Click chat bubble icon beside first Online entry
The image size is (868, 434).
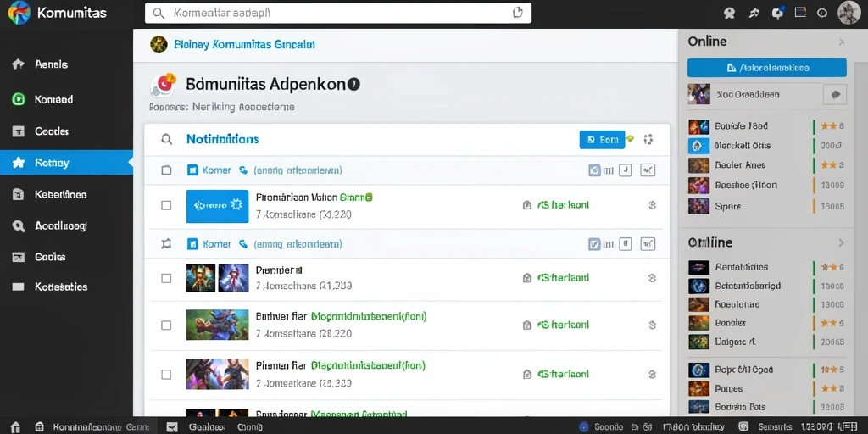tap(835, 95)
